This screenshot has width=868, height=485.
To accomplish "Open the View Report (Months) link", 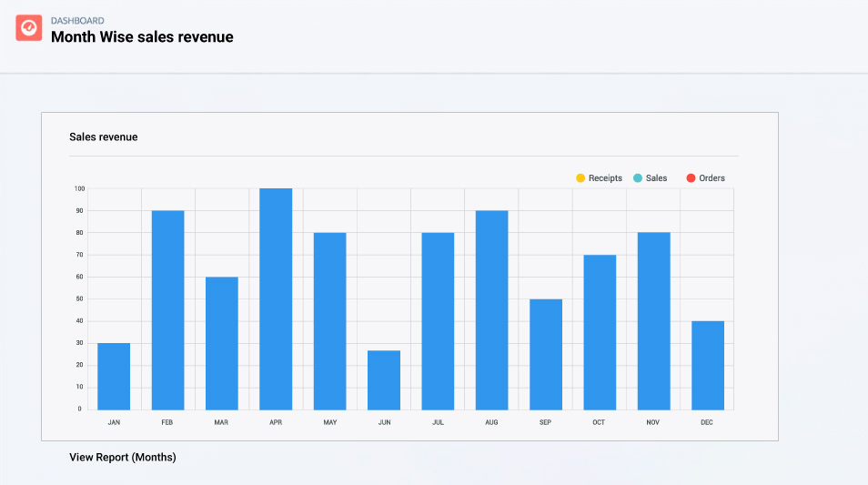I will (123, 457).
